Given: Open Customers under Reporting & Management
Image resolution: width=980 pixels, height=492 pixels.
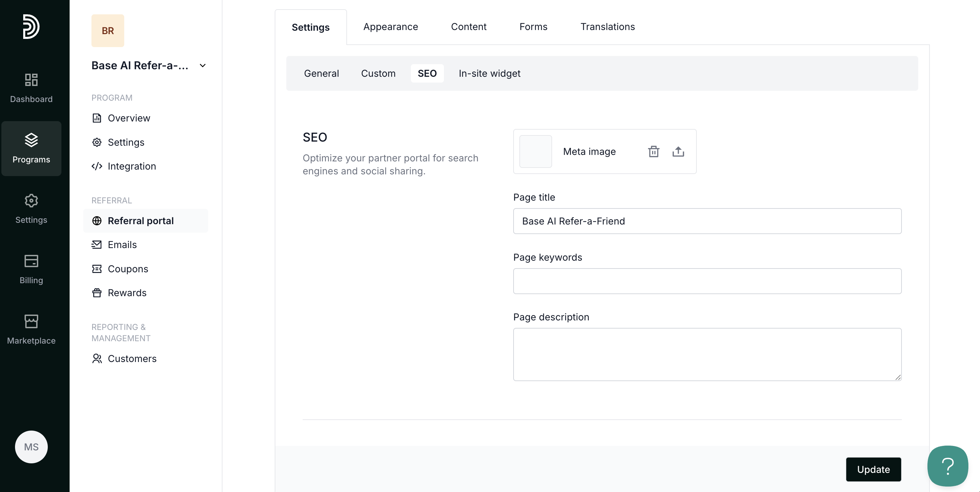Looking at the screenshot, I should click(132, 359).
